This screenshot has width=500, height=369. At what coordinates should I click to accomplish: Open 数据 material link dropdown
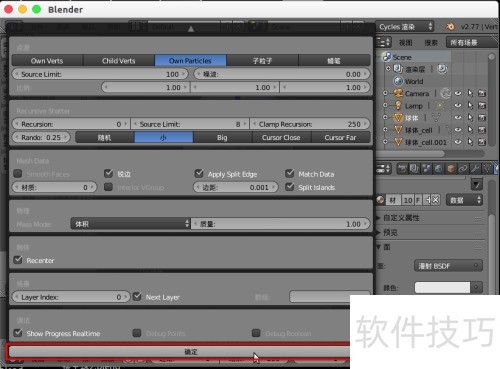465,200
